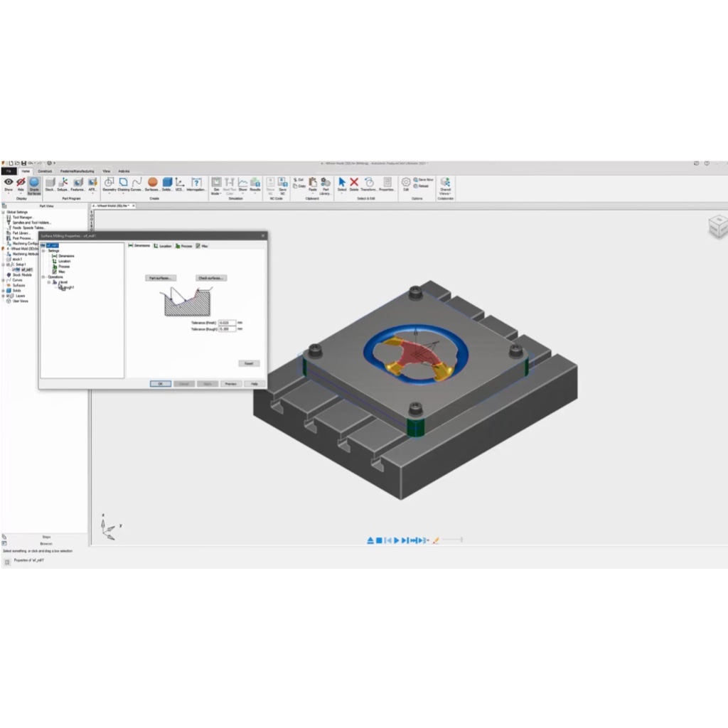Click the red Delete icon in the ribbon
Viewport: 728px width, 728px height.
point(354,185)
